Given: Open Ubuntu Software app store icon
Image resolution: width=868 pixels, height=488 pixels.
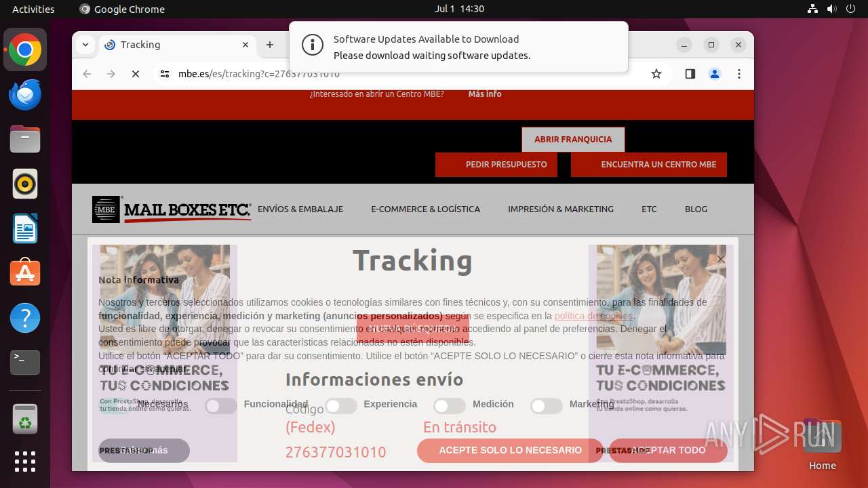Looking at the screenshot, I should tap(25, 273).
